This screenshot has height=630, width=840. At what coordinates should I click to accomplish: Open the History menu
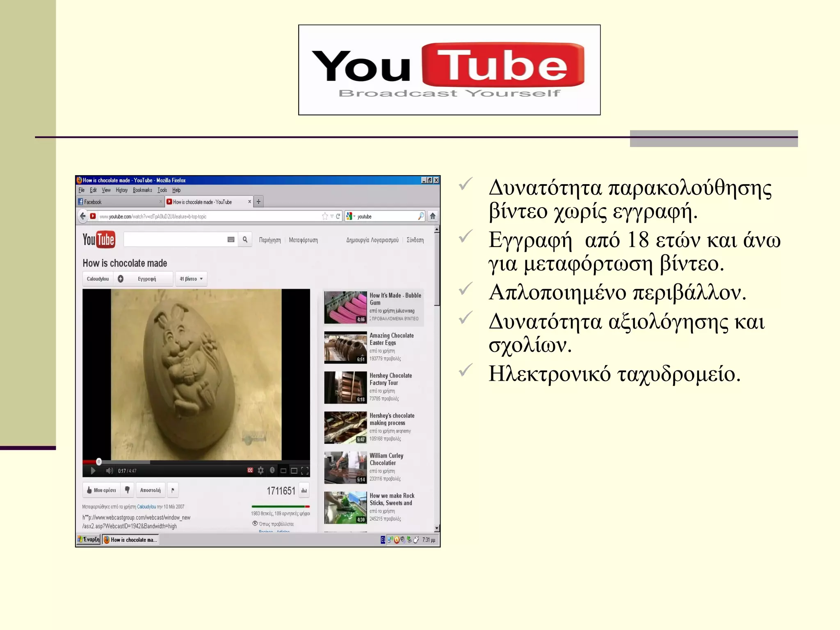point(121,190)
